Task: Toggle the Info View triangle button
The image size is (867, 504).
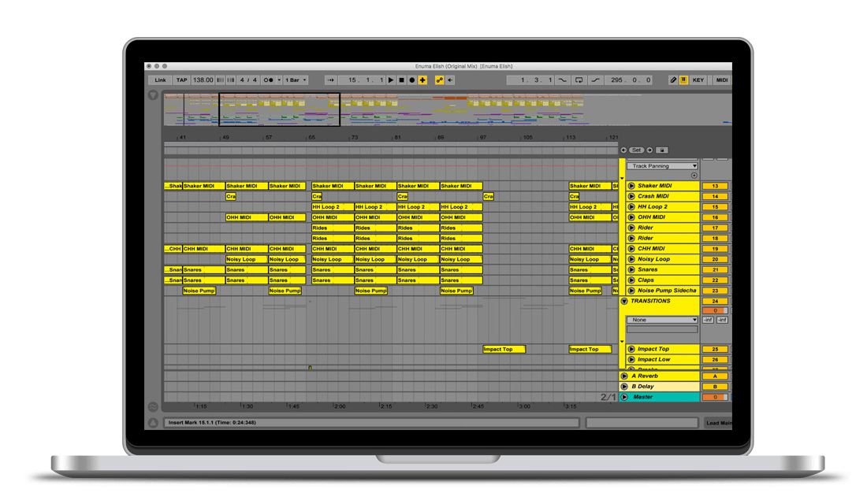Action: click(153, 423)
